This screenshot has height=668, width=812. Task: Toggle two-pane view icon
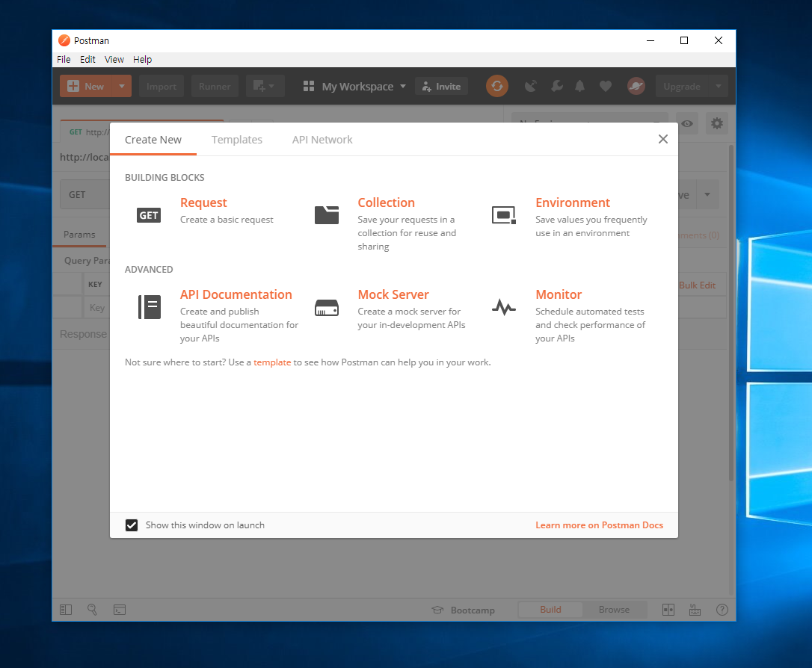pyautogui.click(x=668, y=610)
